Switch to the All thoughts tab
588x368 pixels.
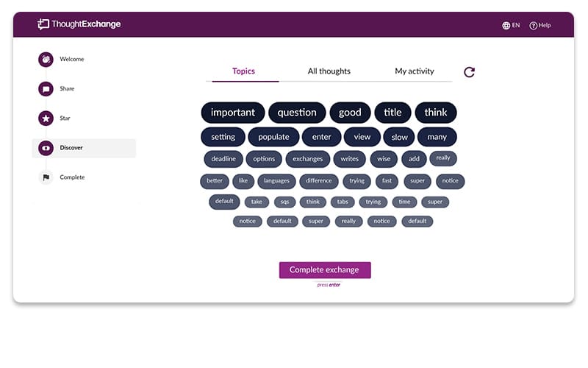329,71
